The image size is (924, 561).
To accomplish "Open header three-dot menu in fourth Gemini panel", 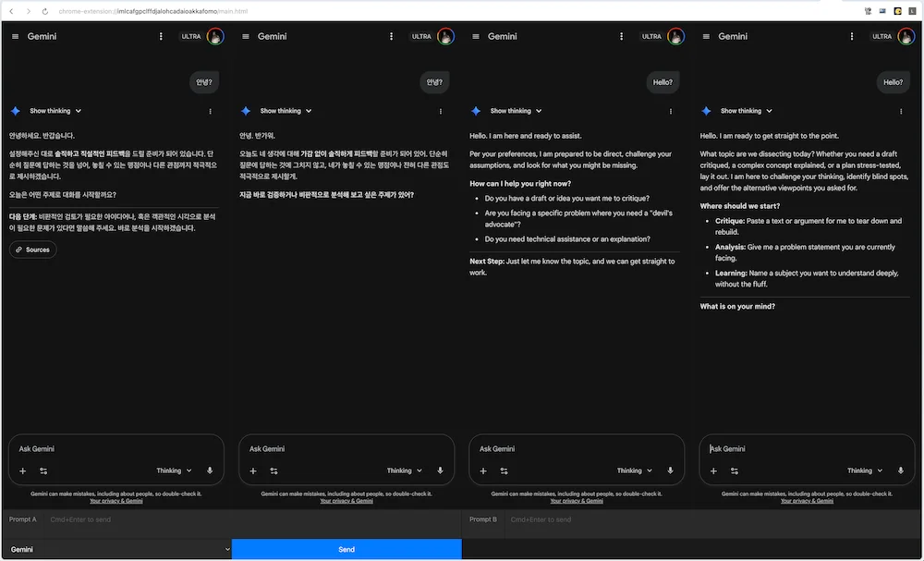I will pyautogui.click(x=852, y=37).
